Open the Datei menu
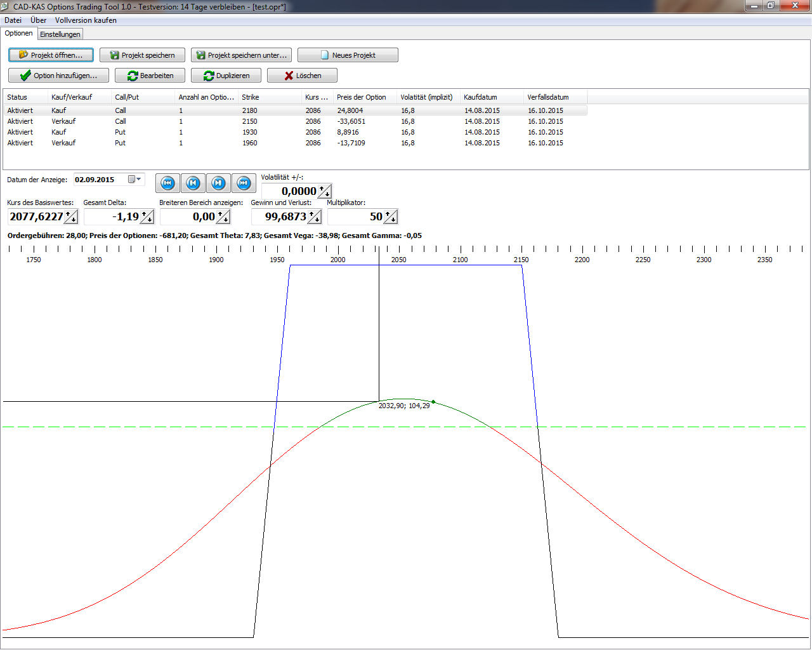Viewport: 812px width, 650px height. (x=13, y=20)
